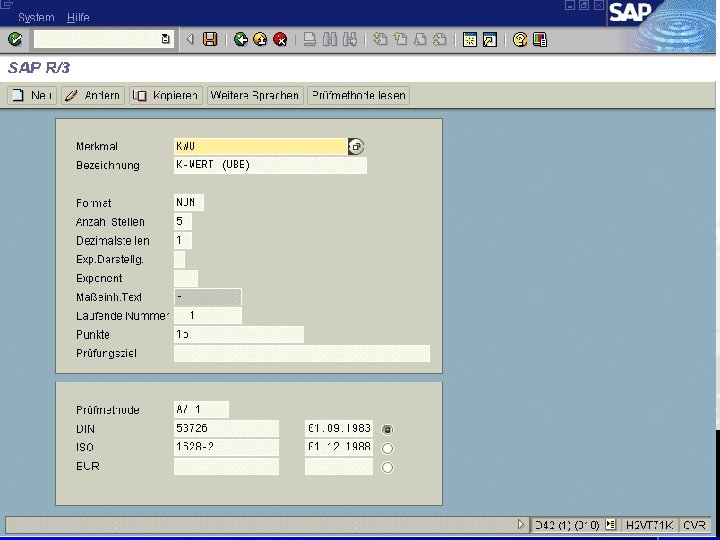Screen dimensions: 720x540
Task: Click the EUR date field
Action: point(339,466)
